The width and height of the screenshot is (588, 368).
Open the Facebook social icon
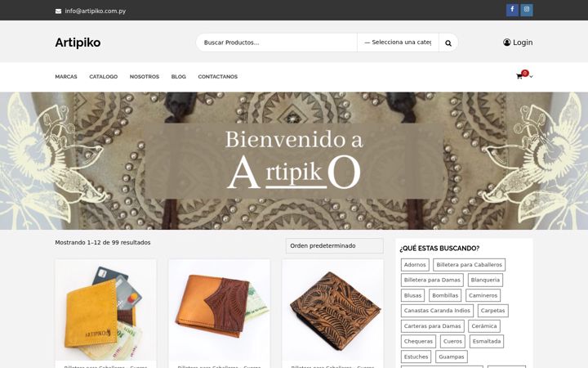pos(512,10)
